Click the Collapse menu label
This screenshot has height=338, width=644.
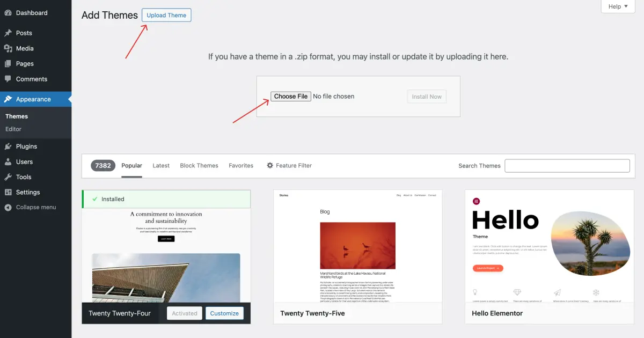[36, 207]
